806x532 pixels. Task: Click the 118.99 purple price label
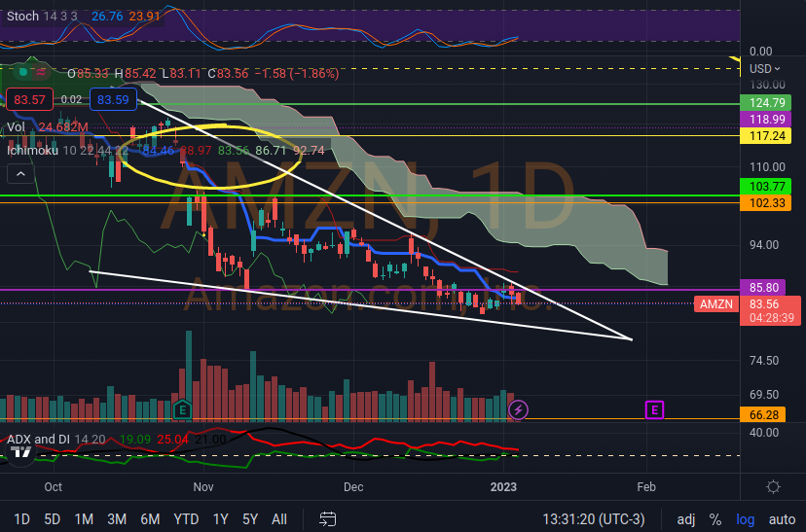(x=765, y=119)
